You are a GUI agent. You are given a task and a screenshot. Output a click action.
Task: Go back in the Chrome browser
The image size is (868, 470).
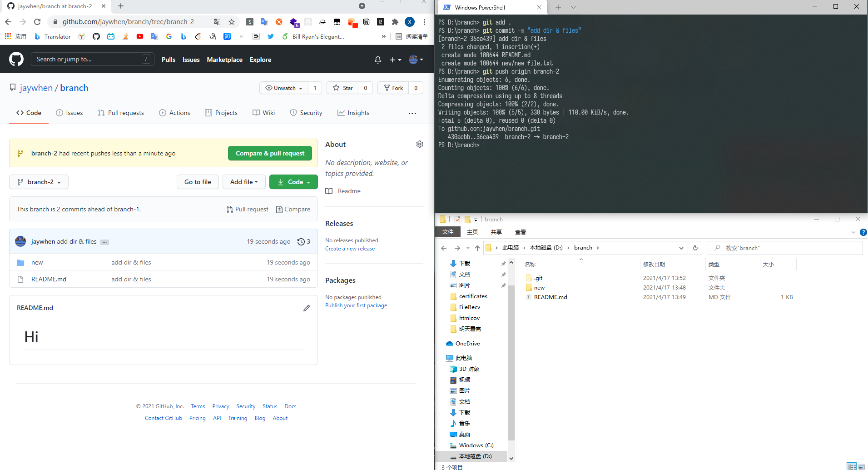pyautogui.click(x=8, y=22)
